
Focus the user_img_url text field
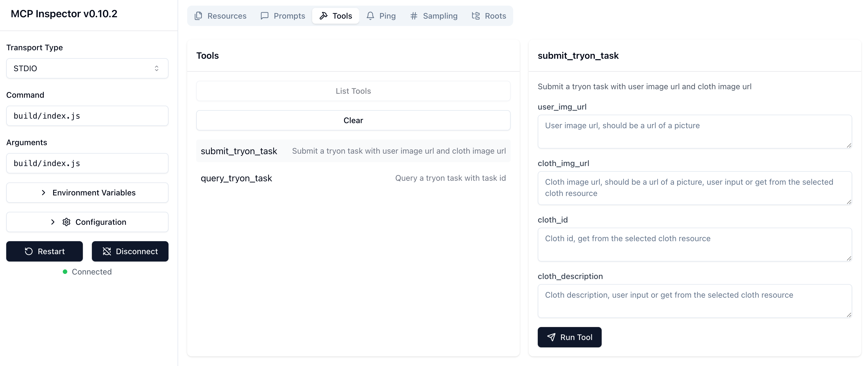click(694, 131)
